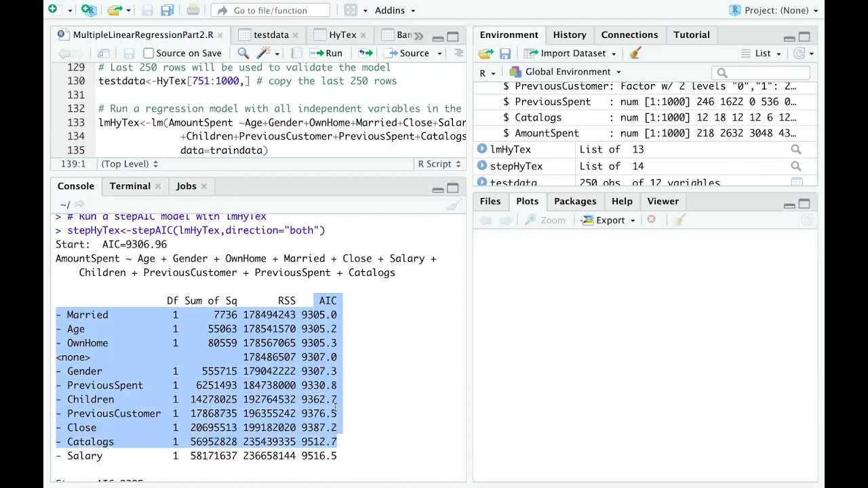Screen dimensions: 868x488
Task: Click the Source button
Action: click(x=407, y=53)
